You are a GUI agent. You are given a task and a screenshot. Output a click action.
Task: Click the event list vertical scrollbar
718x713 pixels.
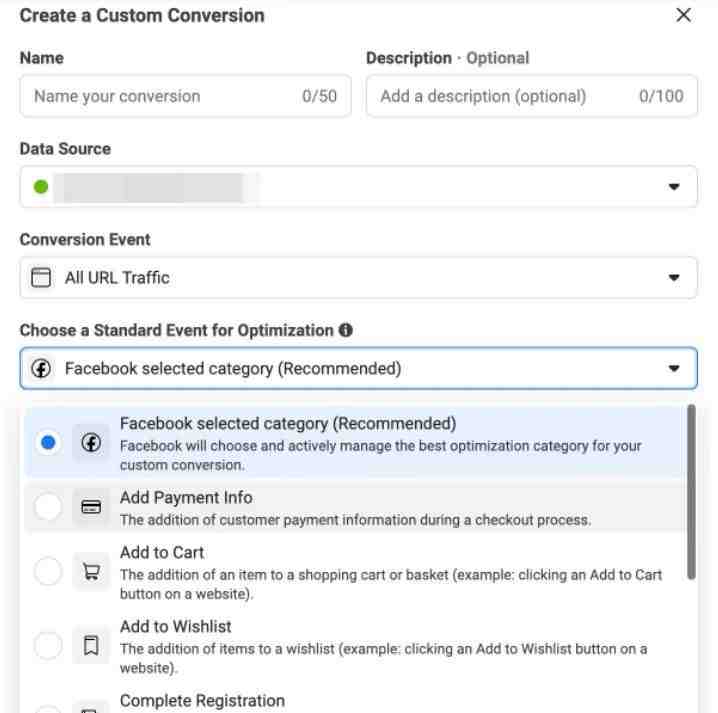click(691, 492)
